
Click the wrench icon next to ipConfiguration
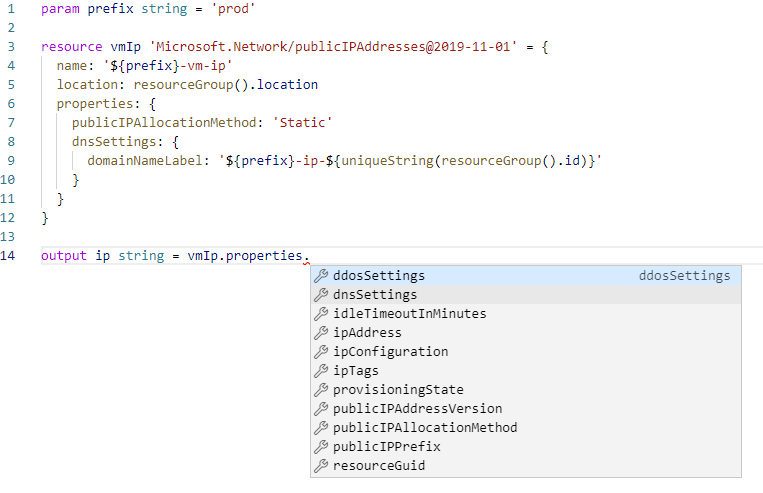[321, 352]
